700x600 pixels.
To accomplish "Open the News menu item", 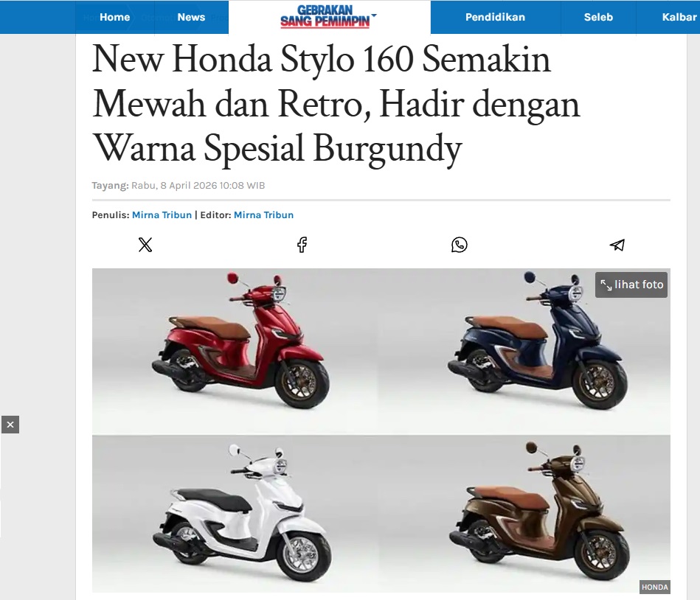I will coord(191,17).
